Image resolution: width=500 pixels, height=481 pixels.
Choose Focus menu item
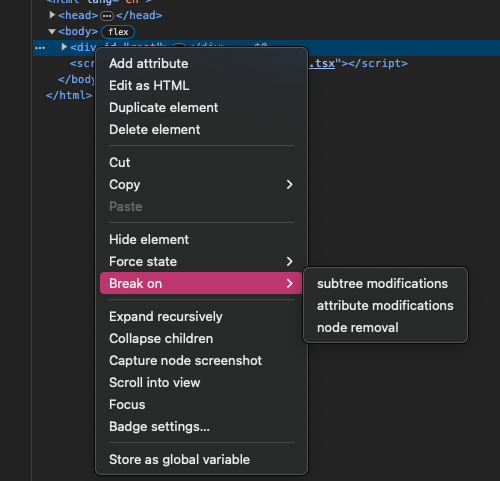(201, 404)
